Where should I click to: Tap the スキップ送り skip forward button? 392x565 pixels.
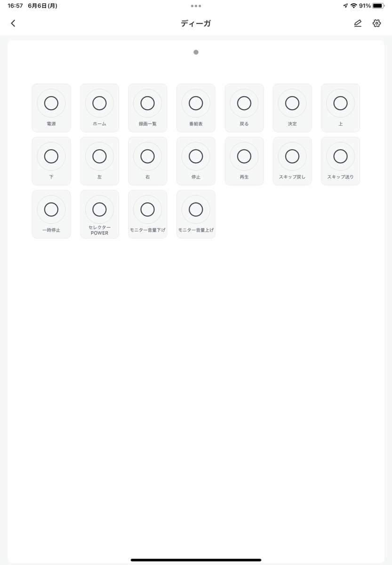340,161
